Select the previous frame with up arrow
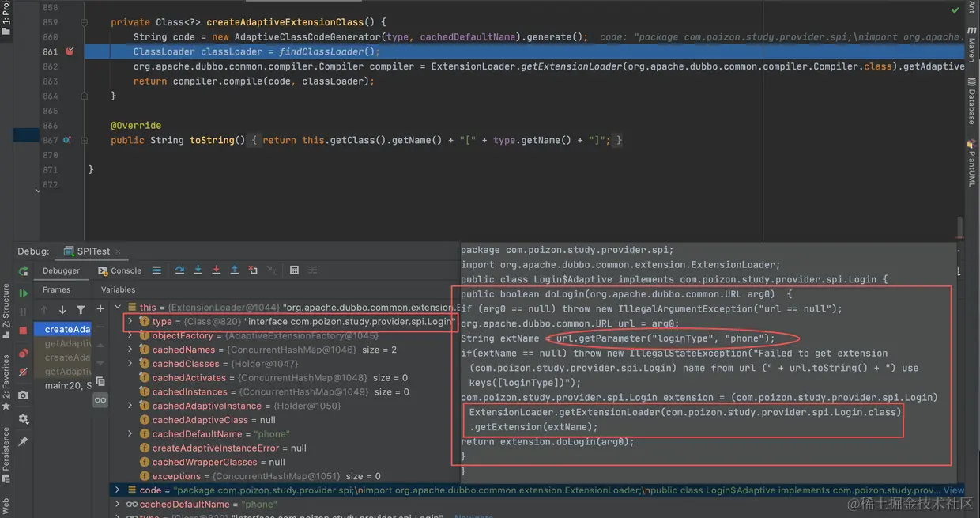The height and width of the screenshot is (518, 980). click(44, 309)
